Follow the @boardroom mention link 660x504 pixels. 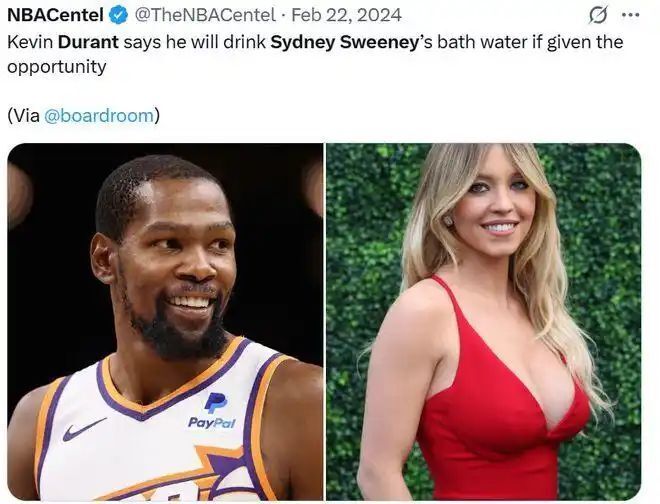(99, 115)
